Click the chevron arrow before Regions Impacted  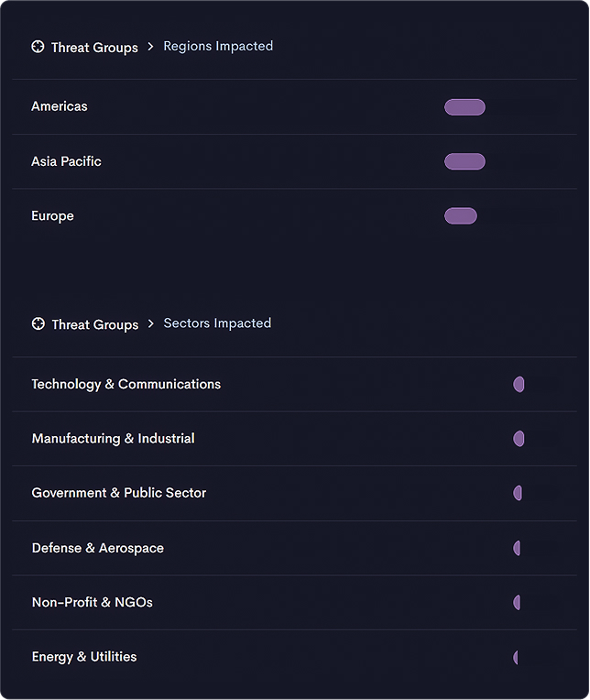(151, 47)
